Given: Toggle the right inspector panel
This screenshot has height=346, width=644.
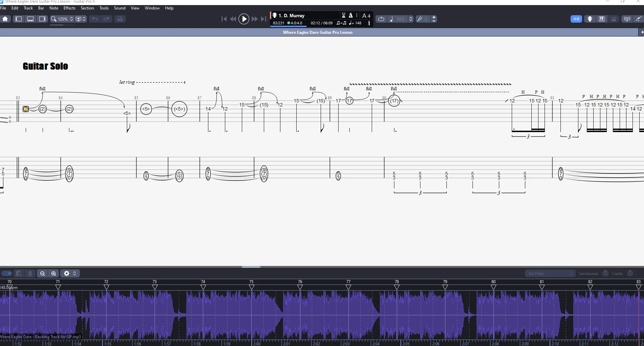Looking at the screenshot, I should tap(42, 19).
